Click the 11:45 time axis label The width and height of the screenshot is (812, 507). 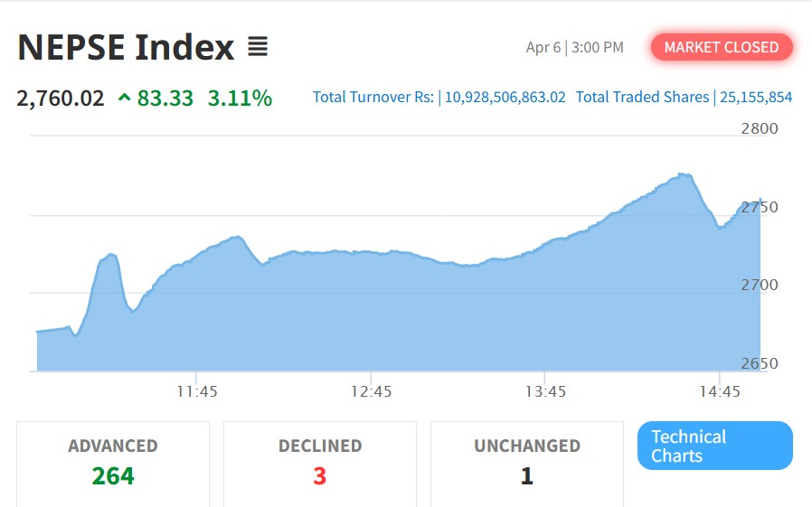196,391
